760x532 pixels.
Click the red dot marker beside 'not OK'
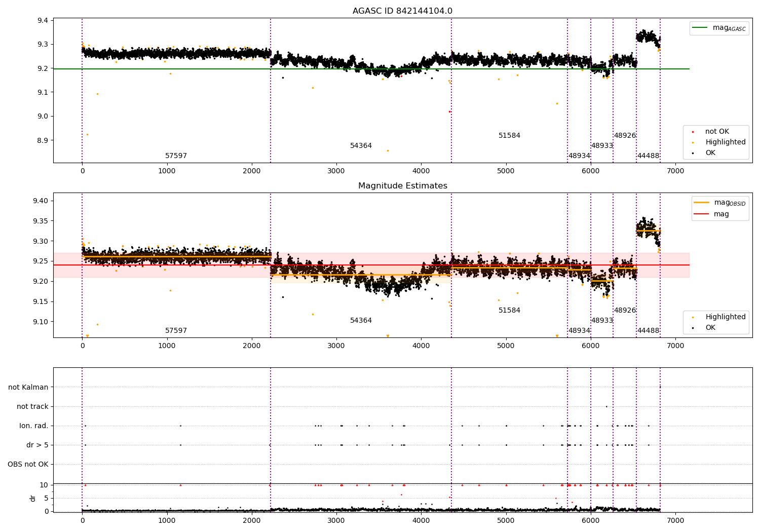693,132
